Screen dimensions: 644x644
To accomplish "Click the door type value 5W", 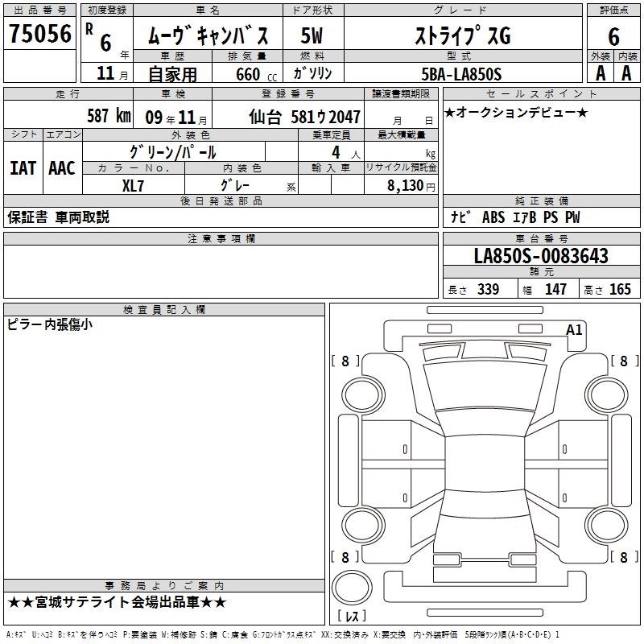I will (x=312, y=37).
